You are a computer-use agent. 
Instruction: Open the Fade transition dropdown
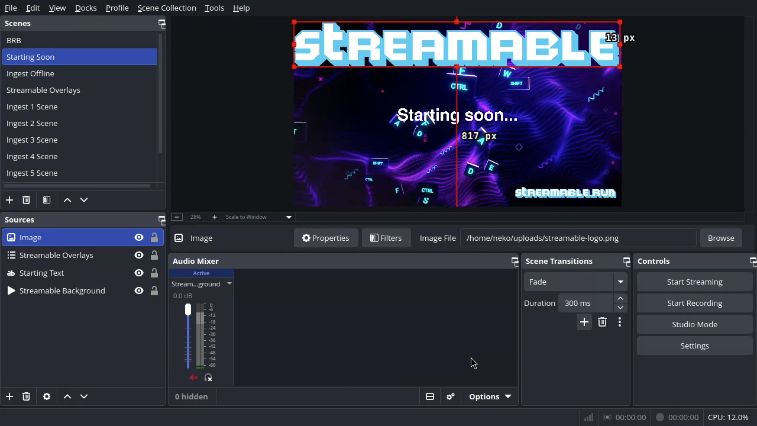tap(575, 282)
